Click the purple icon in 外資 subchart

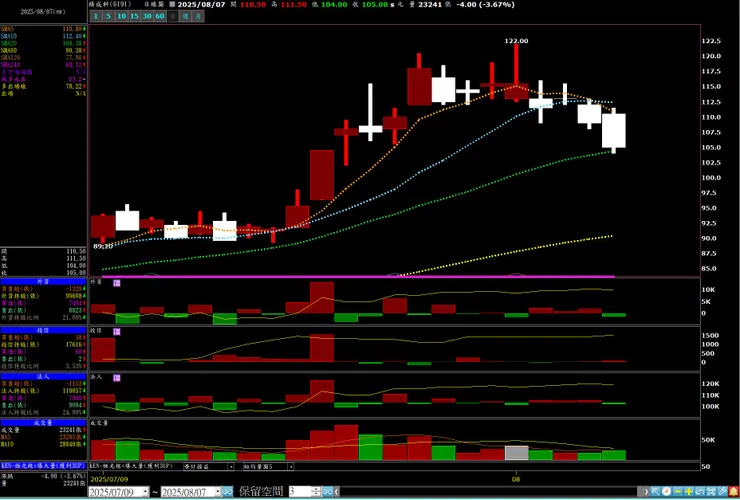[x=117, y=283]
